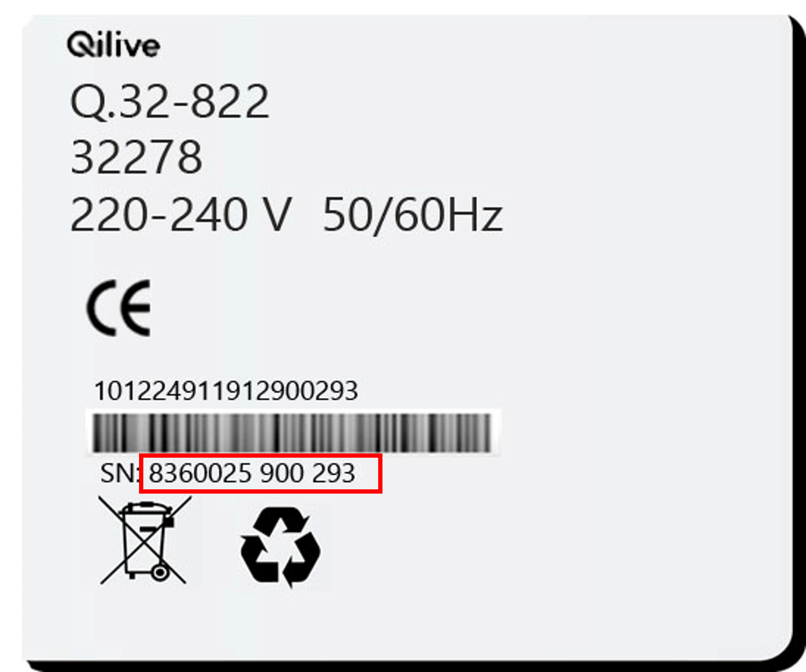806x672 pixels.
Task: Click the letter E of the CE mark
Action: pos(134,308)
